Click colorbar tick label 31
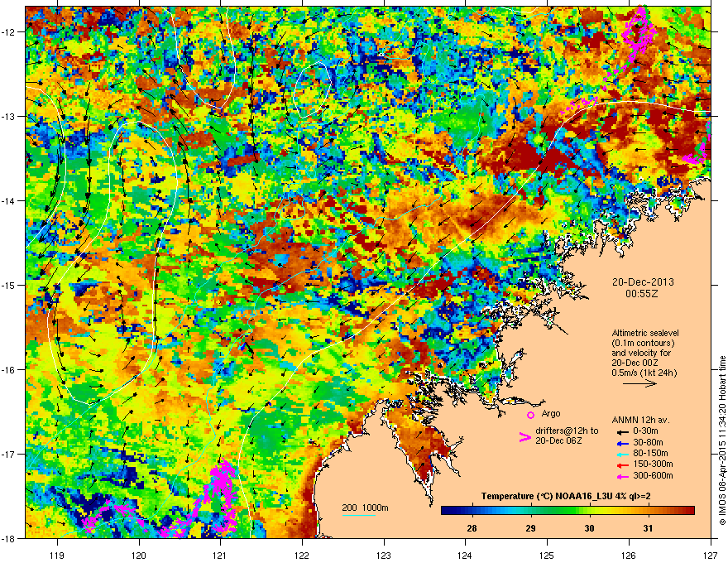The width and height of the screenshot is (728, 563). [648, 528]
